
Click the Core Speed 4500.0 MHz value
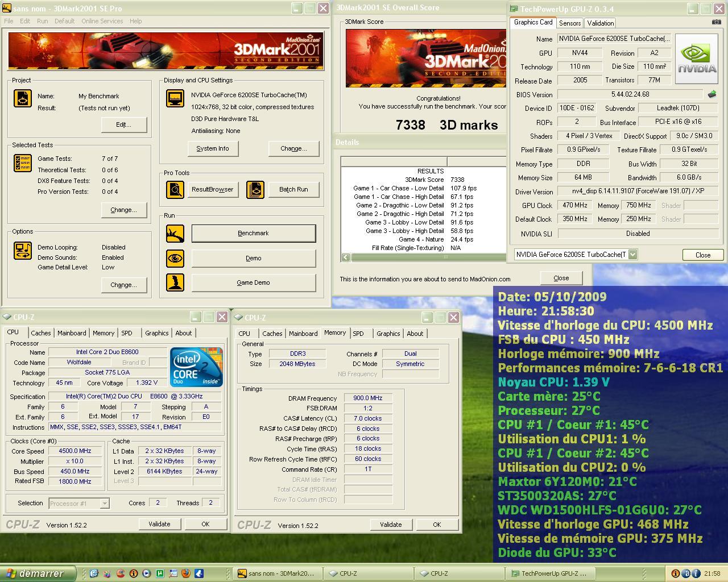(76, 451)
